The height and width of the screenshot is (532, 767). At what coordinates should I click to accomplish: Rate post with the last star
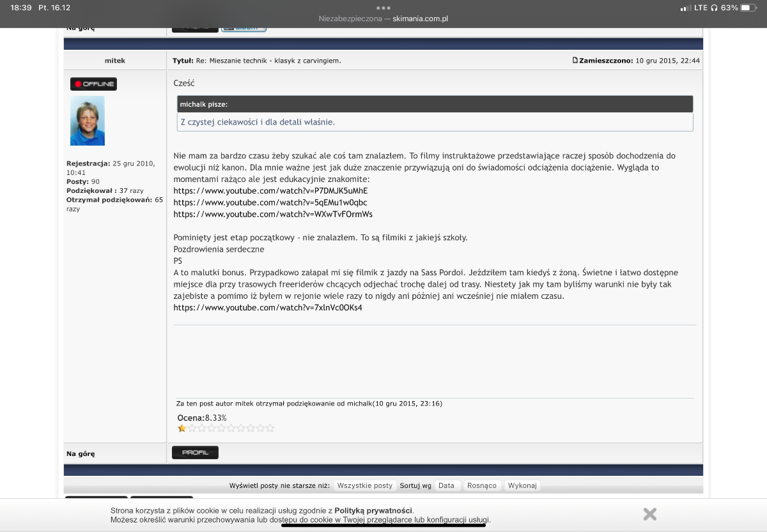(270, 428)
